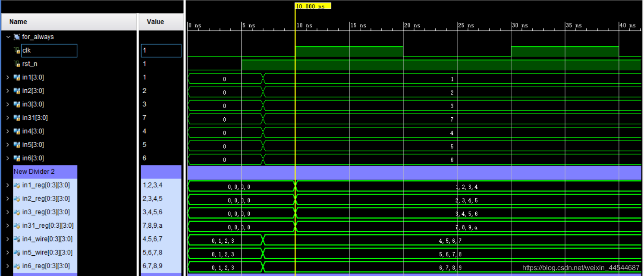
Task: Click value 1,2,3,4 of in1_reg
Action: pos(152,185)
